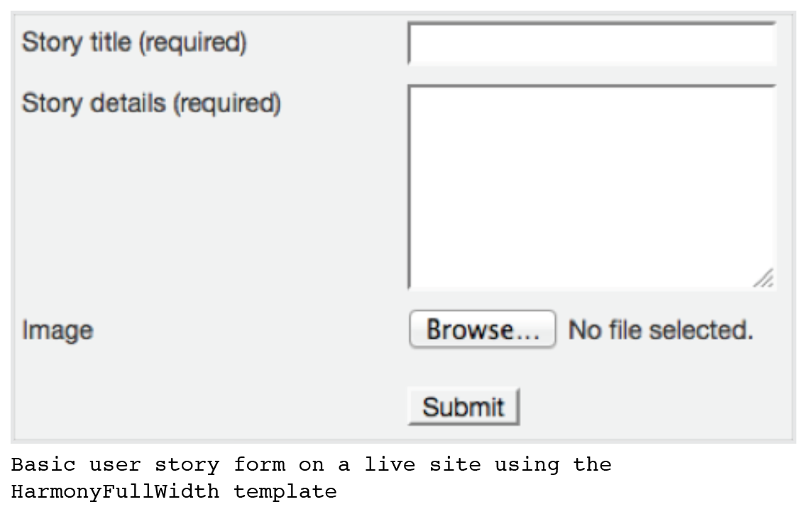
Task: Click empty form area below Image label
Action: pyautogui.click(x=142, y=398)
